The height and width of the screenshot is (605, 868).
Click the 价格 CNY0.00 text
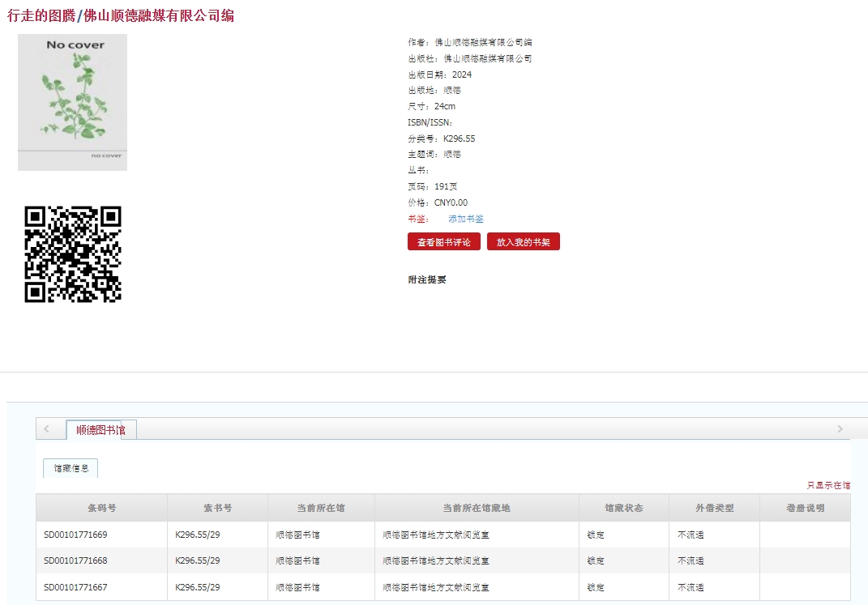click(438, 202)
